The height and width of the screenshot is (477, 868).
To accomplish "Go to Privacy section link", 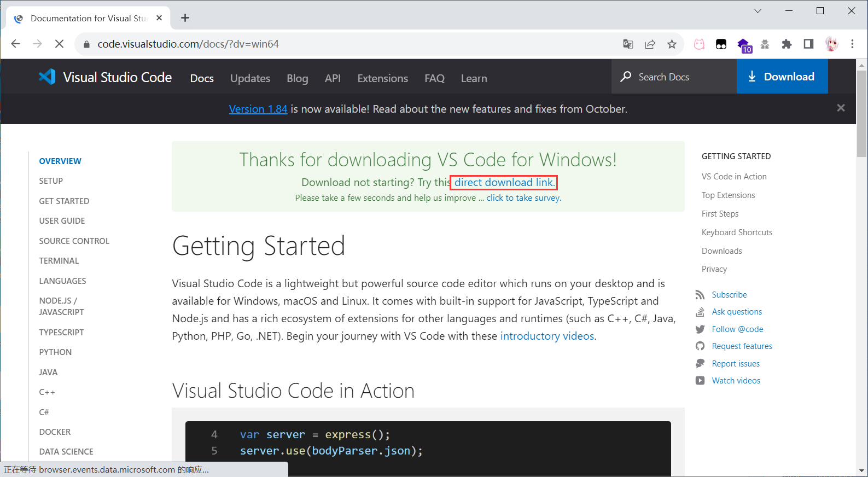I will (x=714, y=269).
